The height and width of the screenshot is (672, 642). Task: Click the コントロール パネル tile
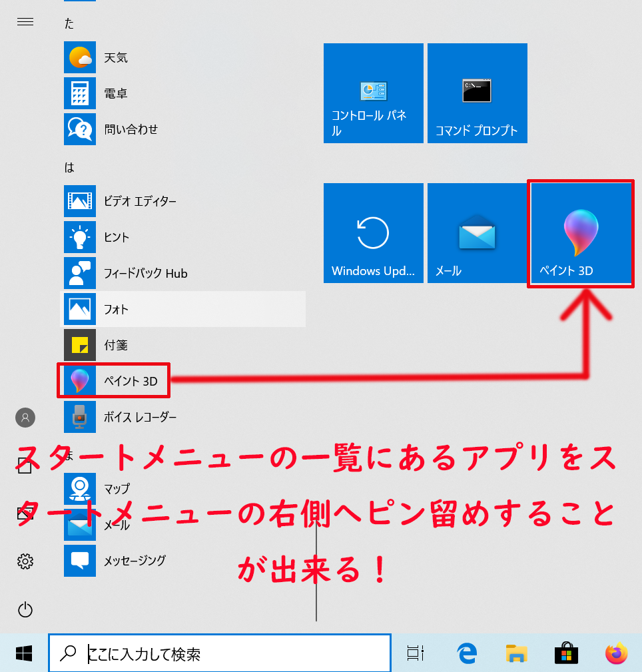click(x=374, y=93)
